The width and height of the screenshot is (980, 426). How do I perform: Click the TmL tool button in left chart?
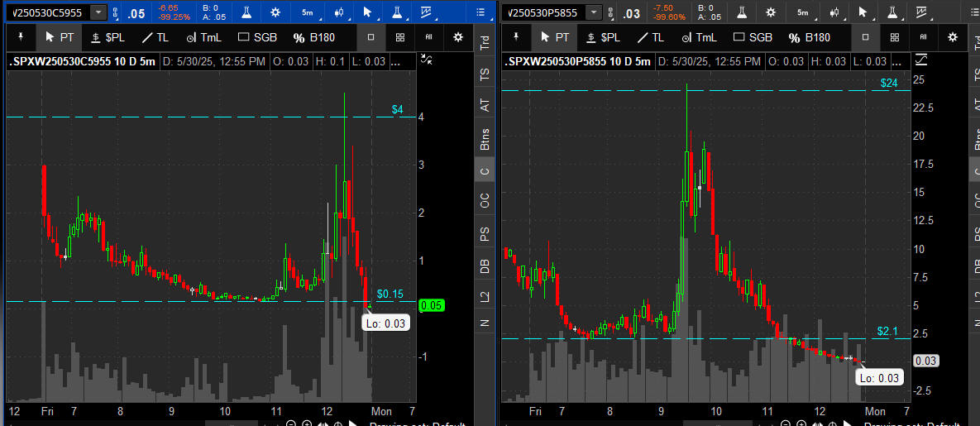[202, 37]
